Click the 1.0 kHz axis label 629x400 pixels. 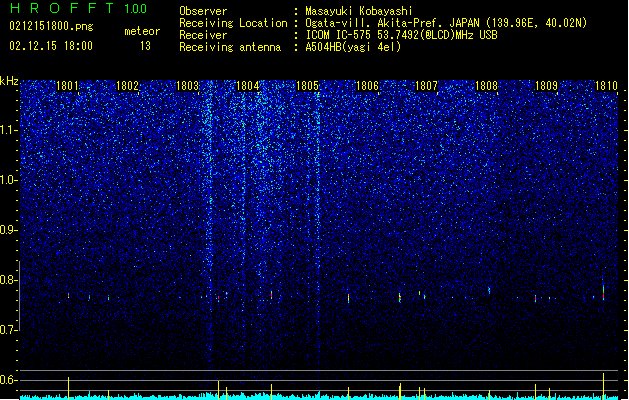click(x=9, y=180)
